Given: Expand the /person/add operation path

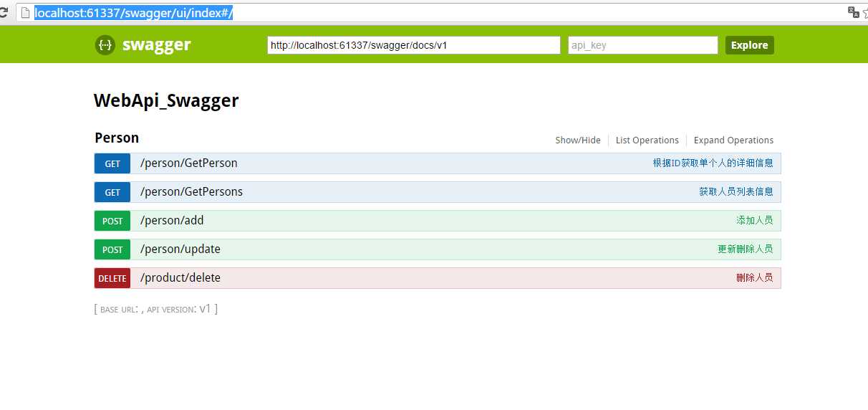Looking at the screenshot, I should point(172,221).
